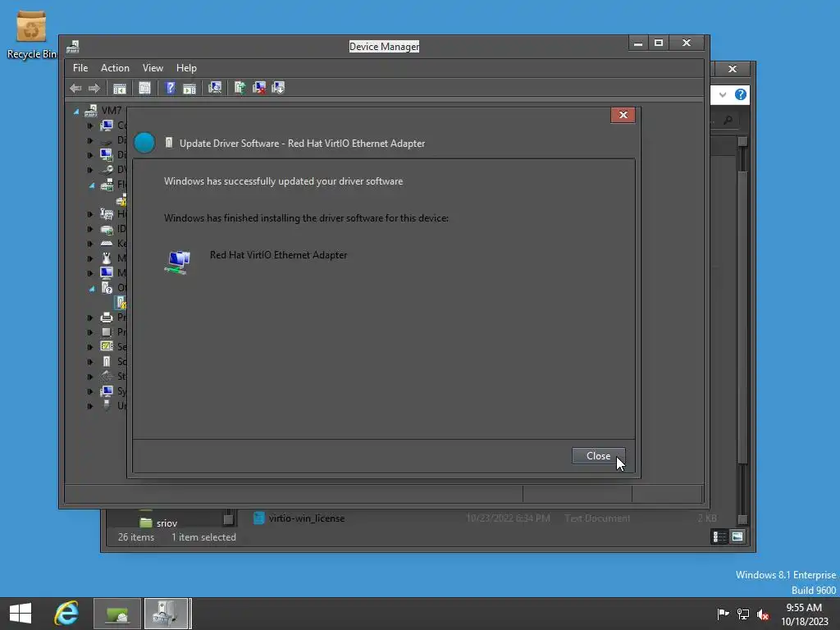Click the System devices category icon
Viewport: 840px width, 630px height.
(106, 391)
